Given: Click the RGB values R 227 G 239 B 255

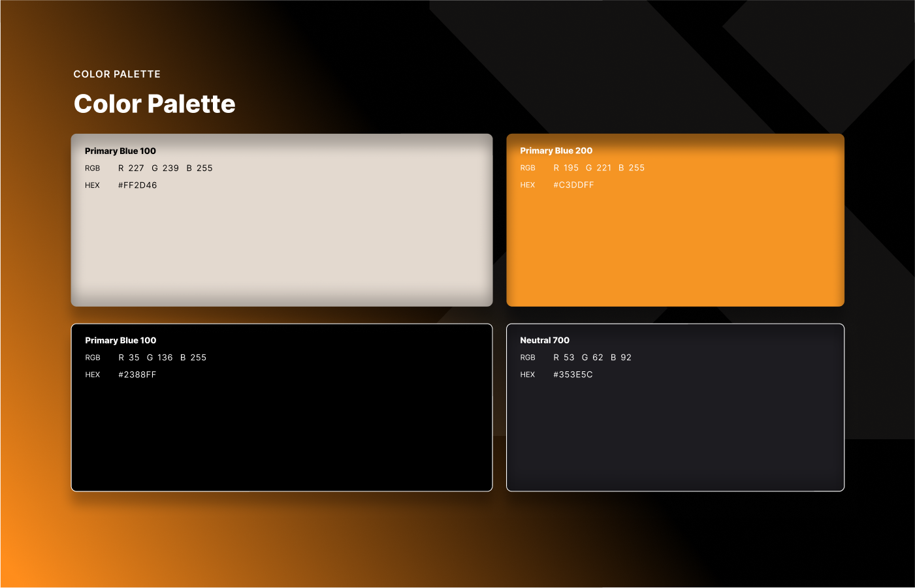Looking at the screenshot, I should [165, 168].
